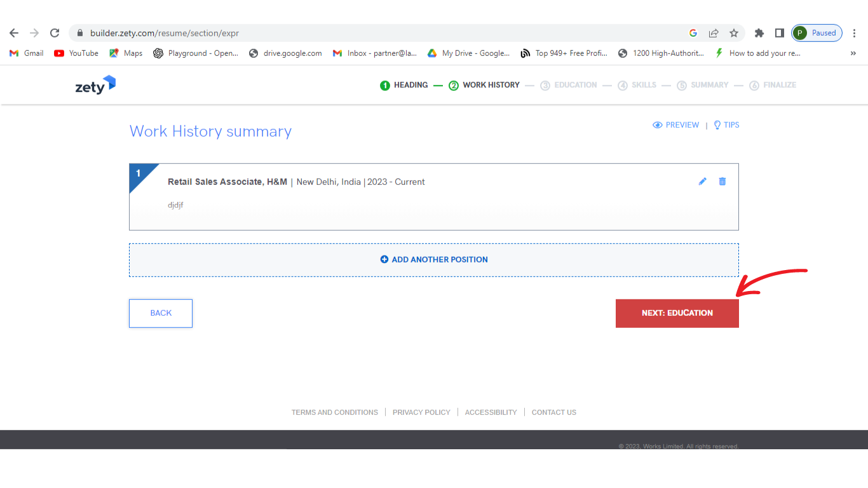Click the pencil edit icon for Retail Sales Associate
The width and height of the screenshot is (868, 488).
point(702,182)
